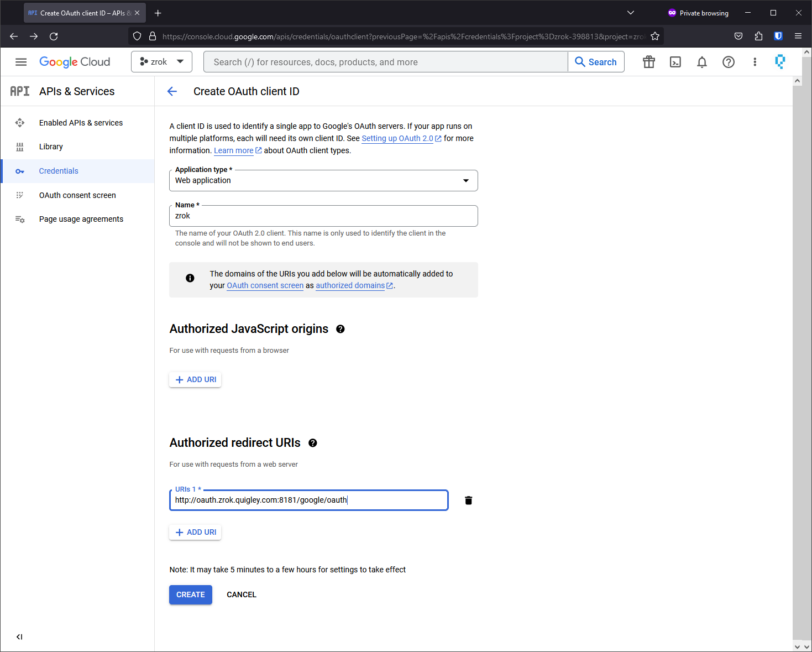
Task: Open the Cloud Shell terminal icon
Action: point(675,62)
